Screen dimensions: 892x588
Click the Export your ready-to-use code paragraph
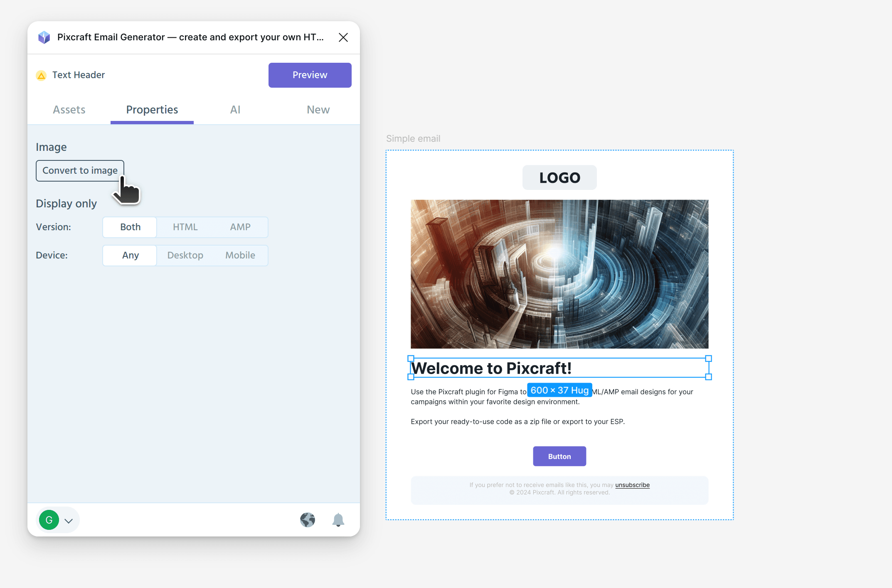[517, 422]
